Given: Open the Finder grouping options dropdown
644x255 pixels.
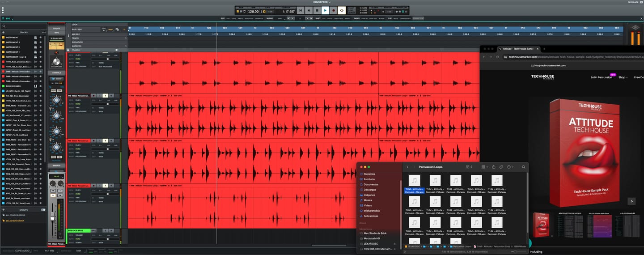Looking at the screenshot, I should (485, 167).
